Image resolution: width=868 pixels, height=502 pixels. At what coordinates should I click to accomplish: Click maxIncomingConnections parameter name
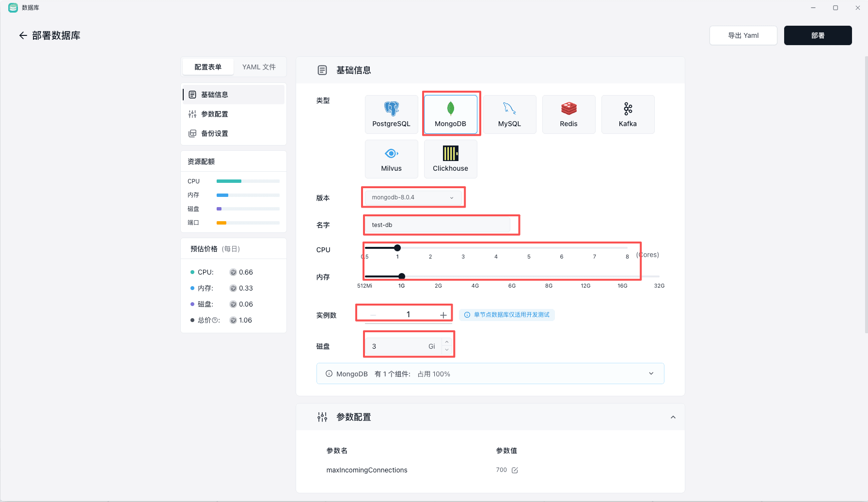tap(366, 470)
